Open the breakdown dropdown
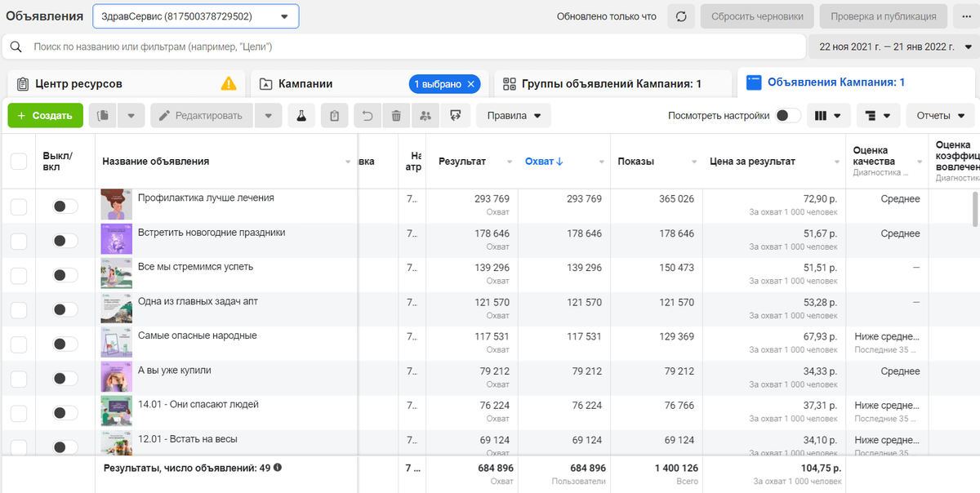This screenshot has height=493, width=980. (x=878, y=116)
